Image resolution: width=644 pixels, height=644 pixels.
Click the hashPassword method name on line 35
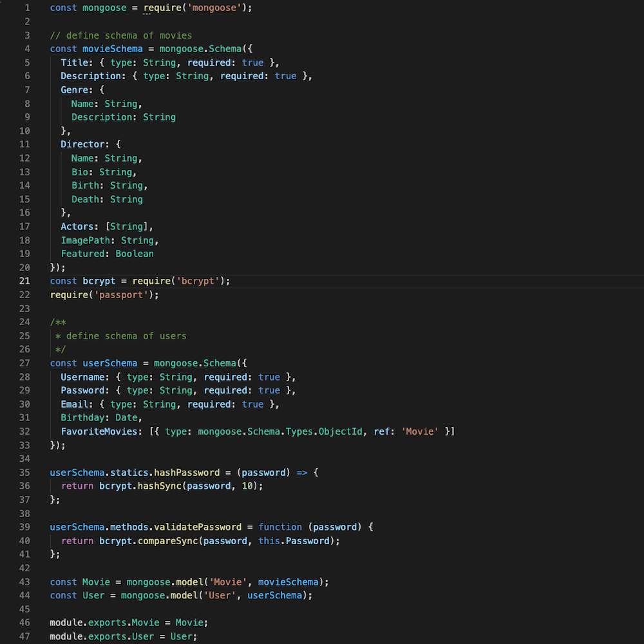point(187,472)
